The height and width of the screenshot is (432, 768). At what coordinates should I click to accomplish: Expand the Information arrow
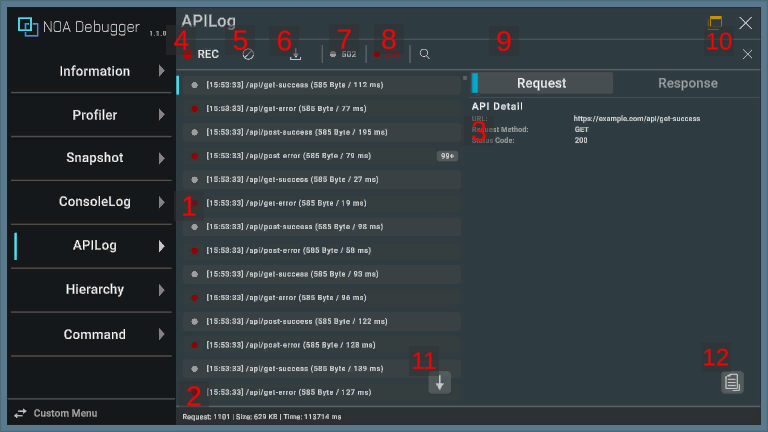[162, 71]
